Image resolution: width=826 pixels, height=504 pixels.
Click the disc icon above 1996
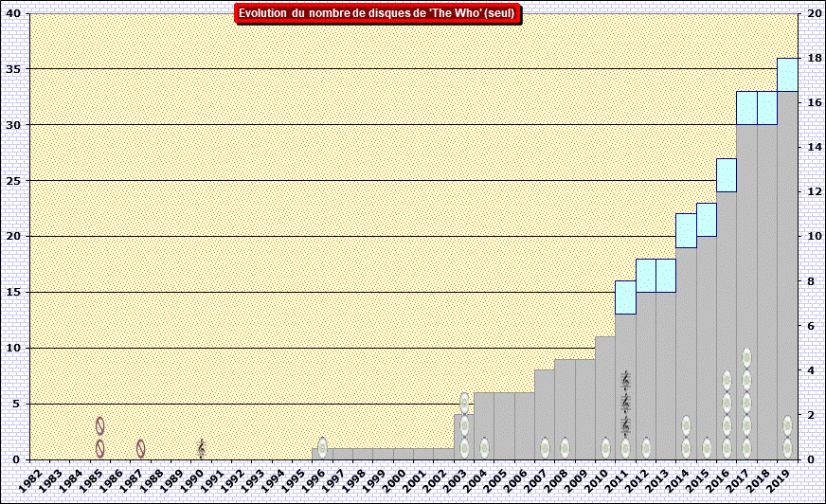click(x=322, y=446)
